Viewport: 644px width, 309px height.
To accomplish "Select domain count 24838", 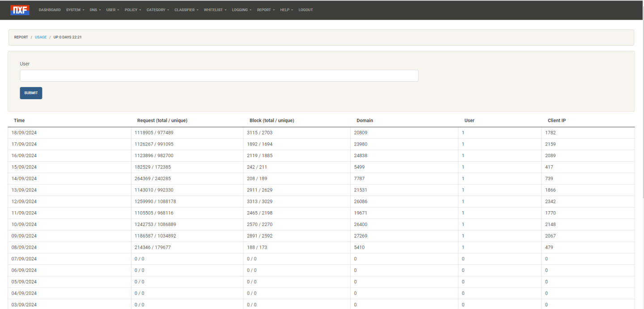I will click(360, 155).
